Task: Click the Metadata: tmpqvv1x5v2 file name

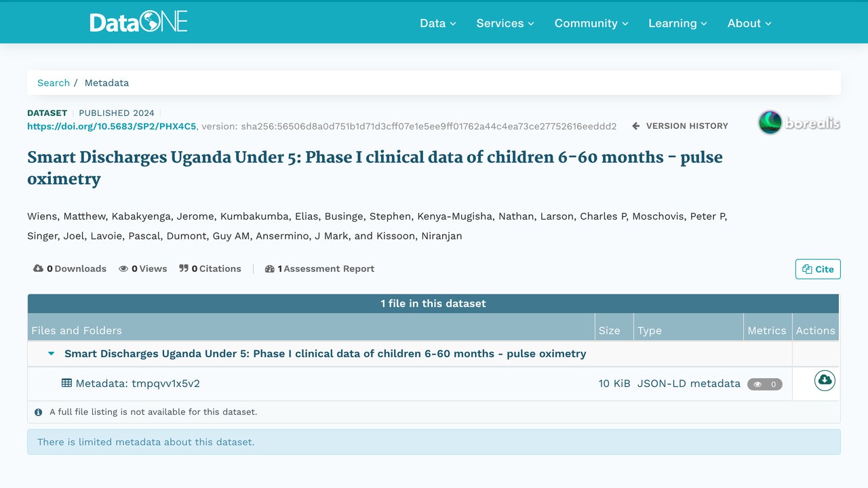Action: [x=138, y=384]
